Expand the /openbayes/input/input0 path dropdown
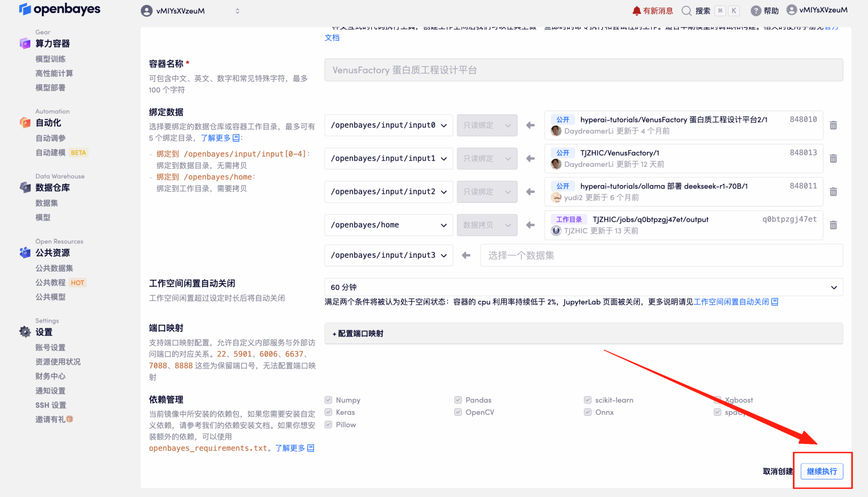 (443, 125)
